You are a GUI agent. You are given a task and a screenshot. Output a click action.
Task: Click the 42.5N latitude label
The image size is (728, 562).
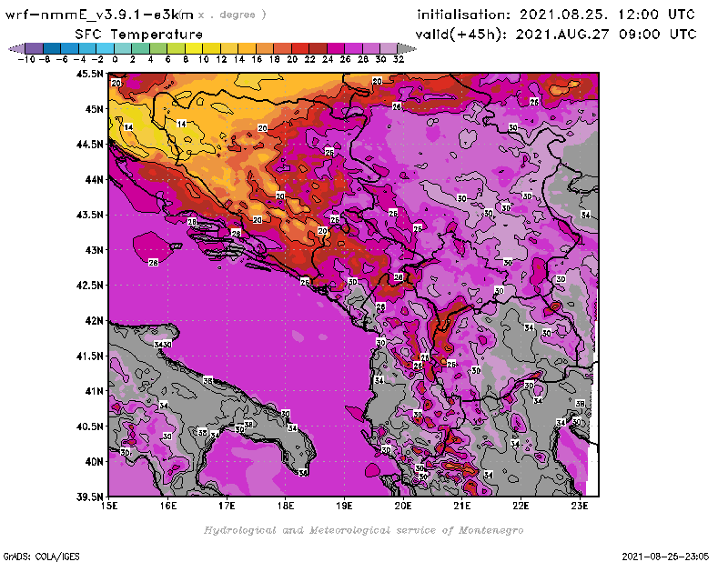pos(89,286)
